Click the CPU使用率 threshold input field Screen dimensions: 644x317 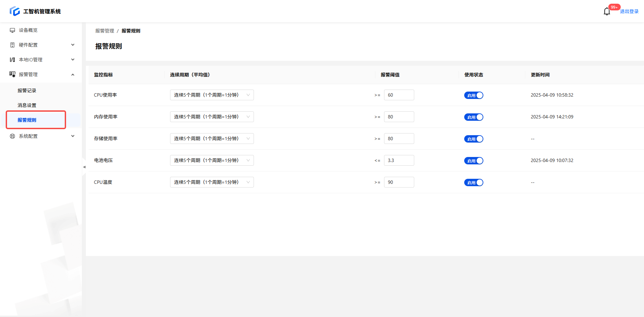click(399, 95)
